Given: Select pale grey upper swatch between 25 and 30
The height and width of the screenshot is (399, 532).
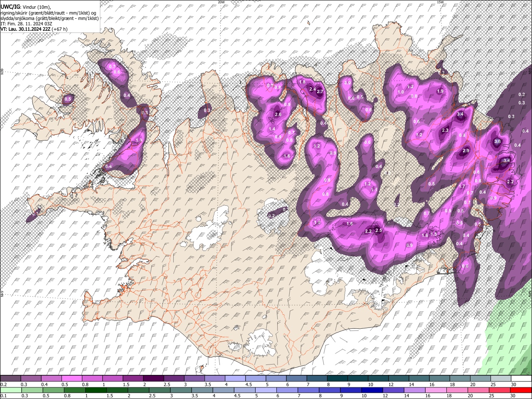Looking at the screenshot, I should [x=501, y=379].
